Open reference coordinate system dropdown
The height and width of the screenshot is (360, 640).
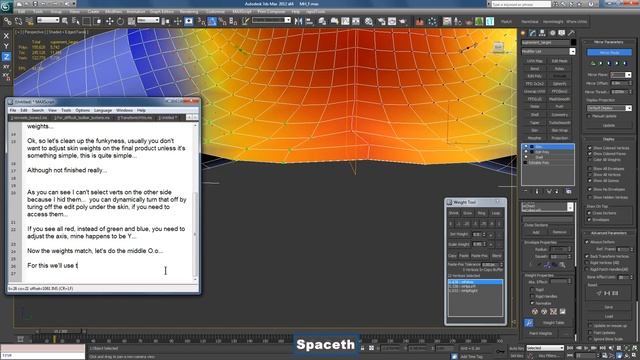(148, 20)
